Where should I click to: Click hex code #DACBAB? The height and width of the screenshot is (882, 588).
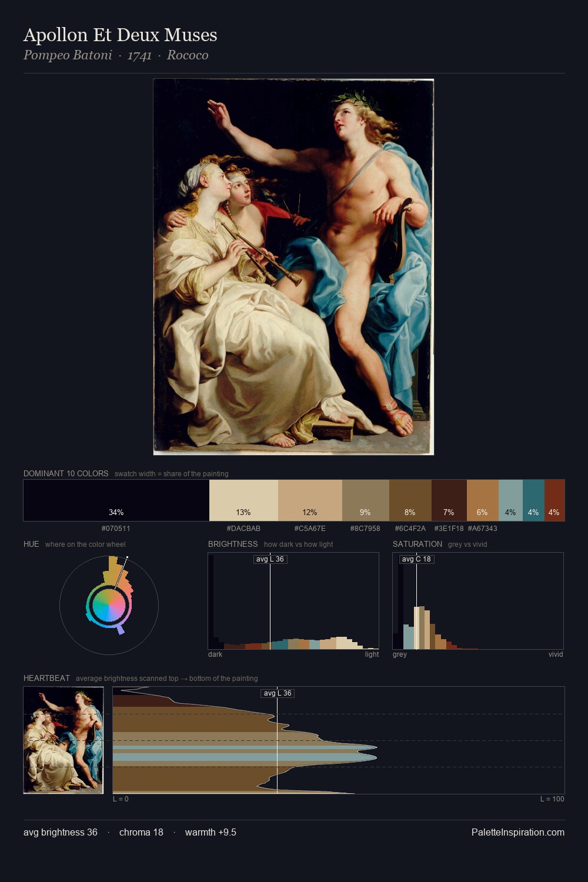tap(243, 529)
